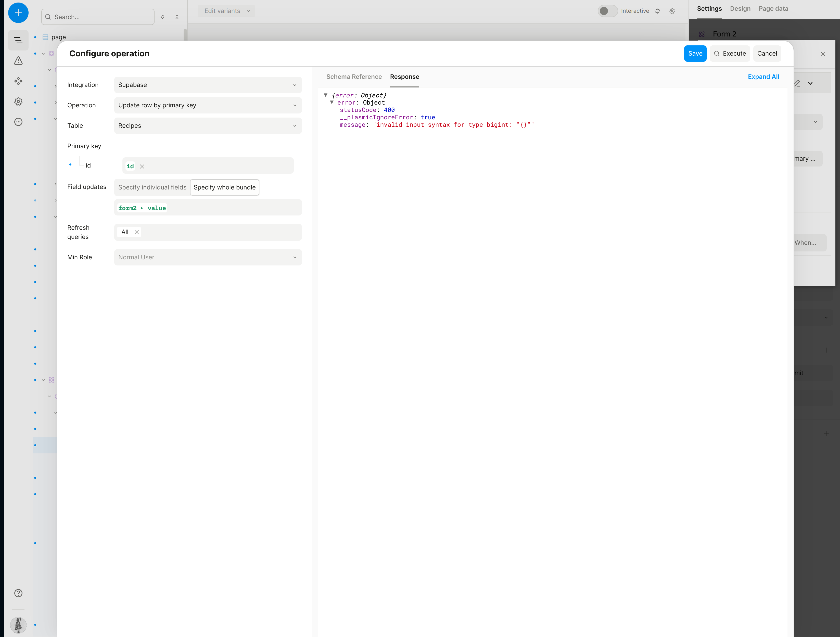Open the warnings triangle panel icon
The image size is (840, 637).
pos(18,61)
